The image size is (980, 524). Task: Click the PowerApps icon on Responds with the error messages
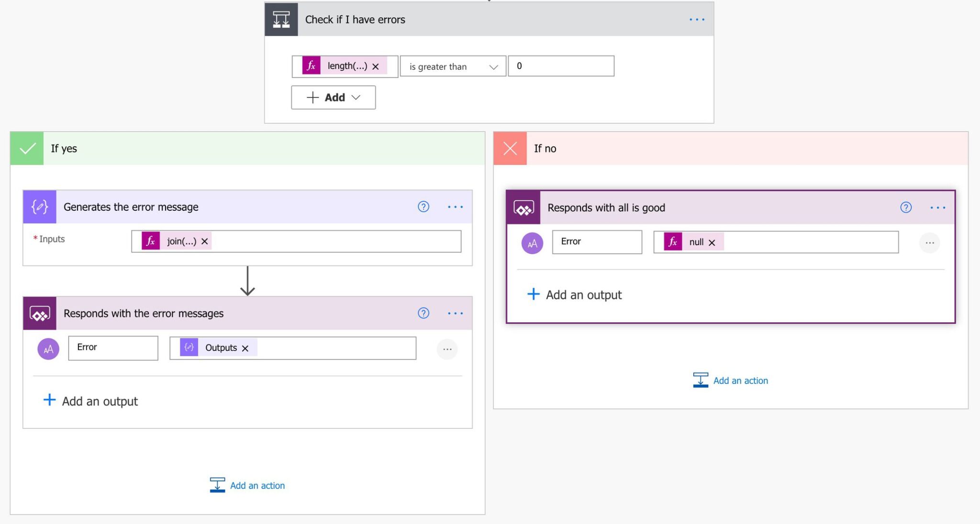tap(40, 313)
